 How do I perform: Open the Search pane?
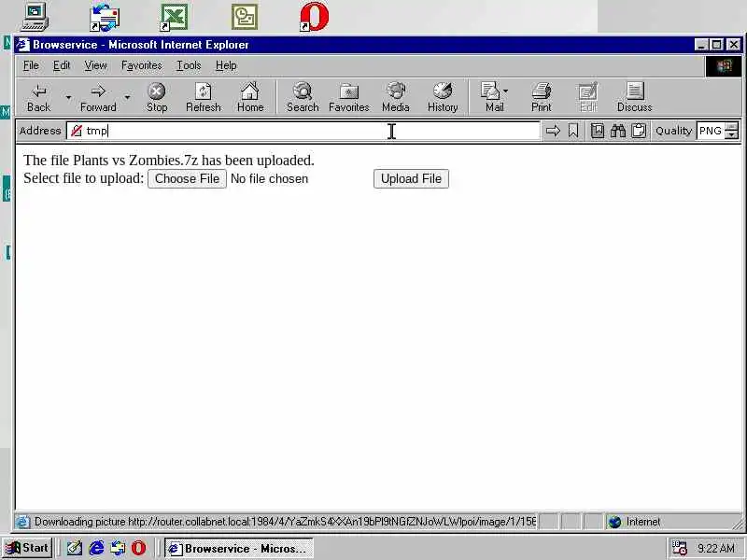point(303,98)
